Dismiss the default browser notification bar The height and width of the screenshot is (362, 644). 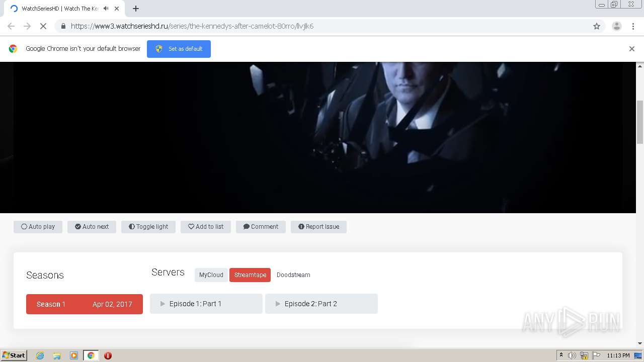click(x=632, y=49)
